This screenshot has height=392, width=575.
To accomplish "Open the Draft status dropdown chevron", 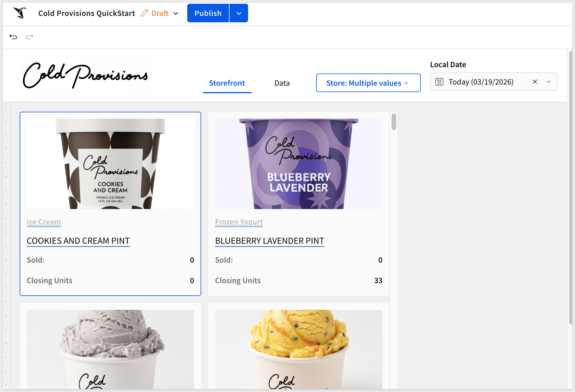I will (176, 13).
